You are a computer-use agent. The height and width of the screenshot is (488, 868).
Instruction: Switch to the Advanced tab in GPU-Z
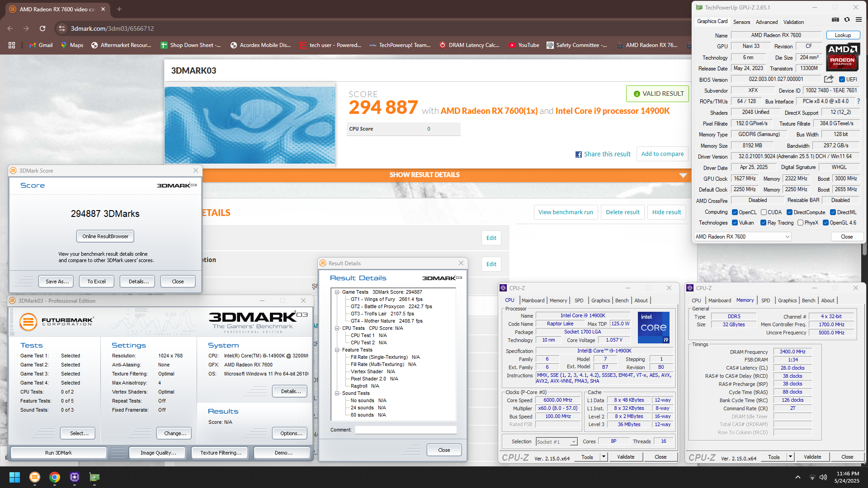point(767,22)
